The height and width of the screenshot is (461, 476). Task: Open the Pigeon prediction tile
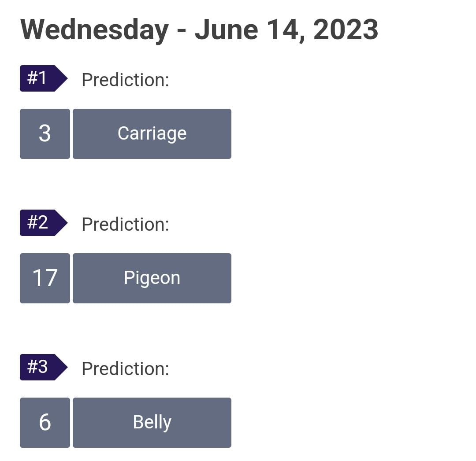[x=152, y=278]
